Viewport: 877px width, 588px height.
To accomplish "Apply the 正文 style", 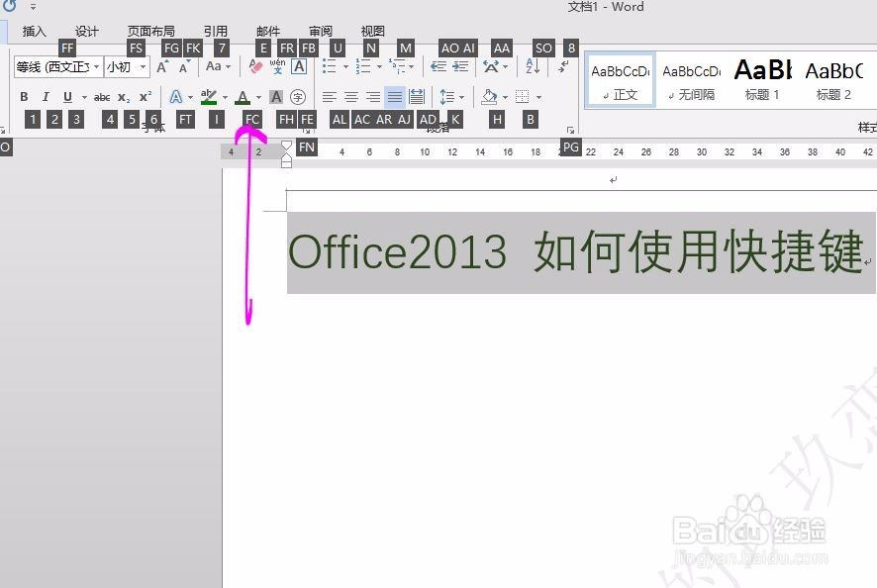I will [x=621, y=80].
